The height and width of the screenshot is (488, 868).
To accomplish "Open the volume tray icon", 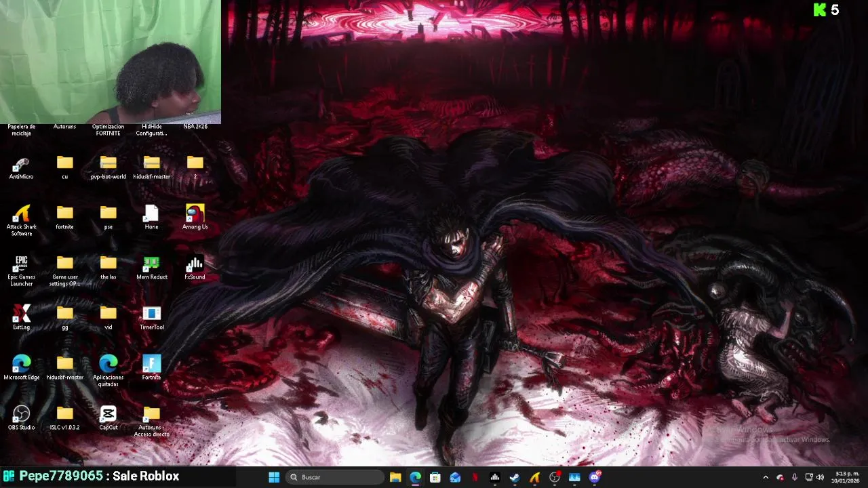I will pyautogui.click(x=820, y=477).
